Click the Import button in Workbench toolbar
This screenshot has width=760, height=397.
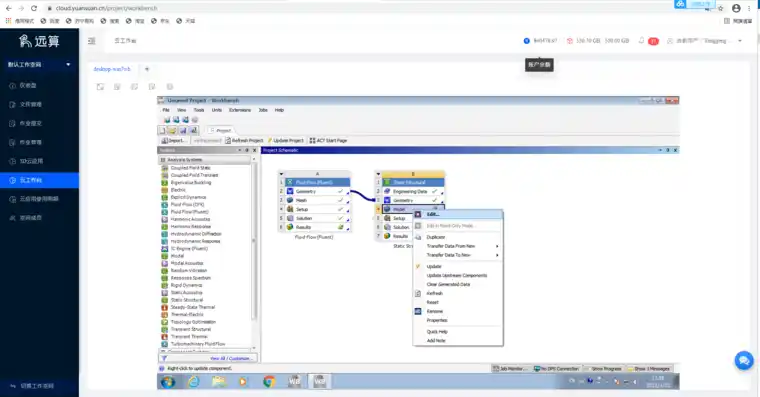click(173, 141)
